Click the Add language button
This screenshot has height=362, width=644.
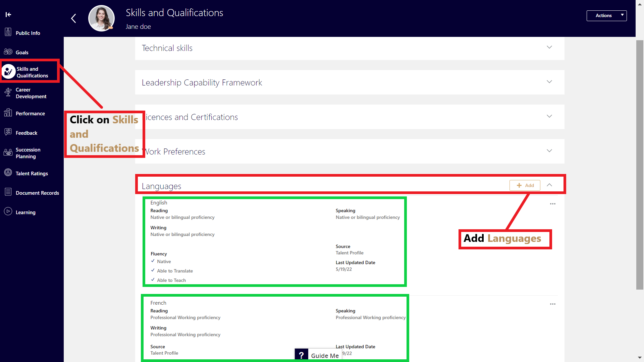525,185
